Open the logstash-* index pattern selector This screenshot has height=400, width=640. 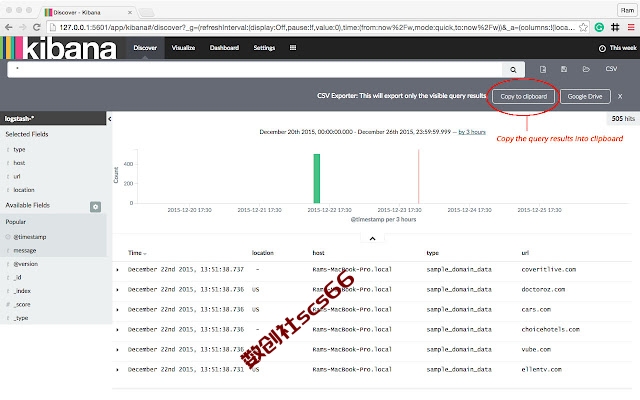[53, 119]
